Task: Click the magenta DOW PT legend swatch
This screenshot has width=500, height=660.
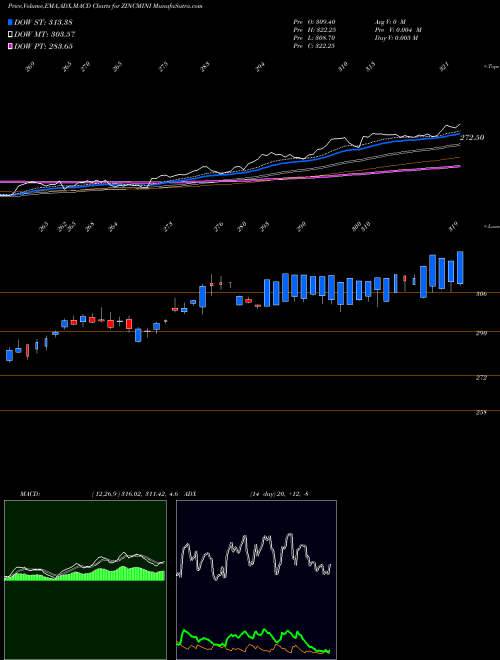Action: (x=10, y=46)
